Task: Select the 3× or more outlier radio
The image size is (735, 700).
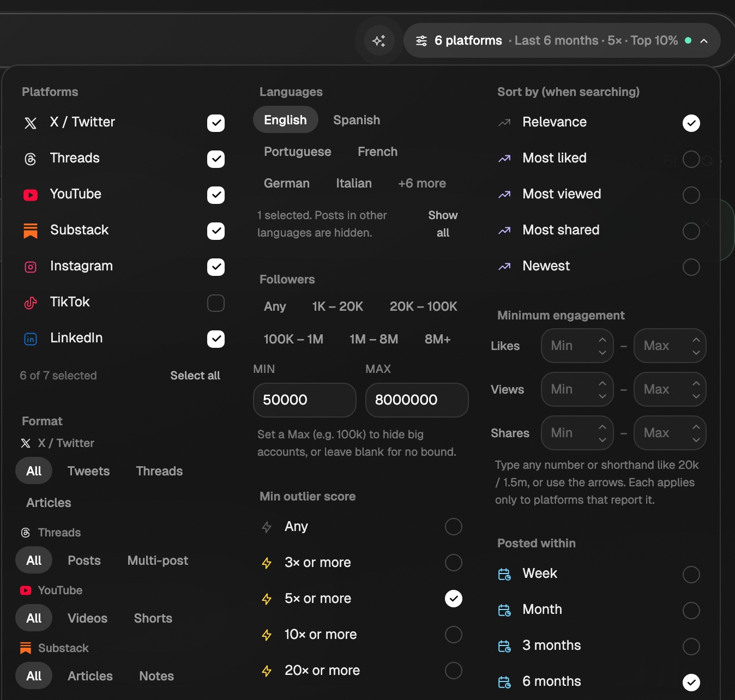Action: pyautogui.click(x=454, y=563)
